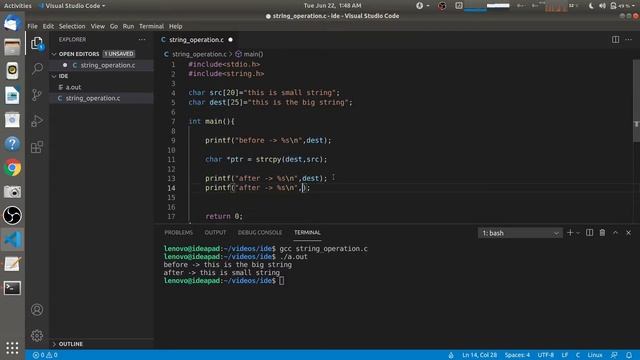Open the clock and calendar in top bar

(332, 6)
